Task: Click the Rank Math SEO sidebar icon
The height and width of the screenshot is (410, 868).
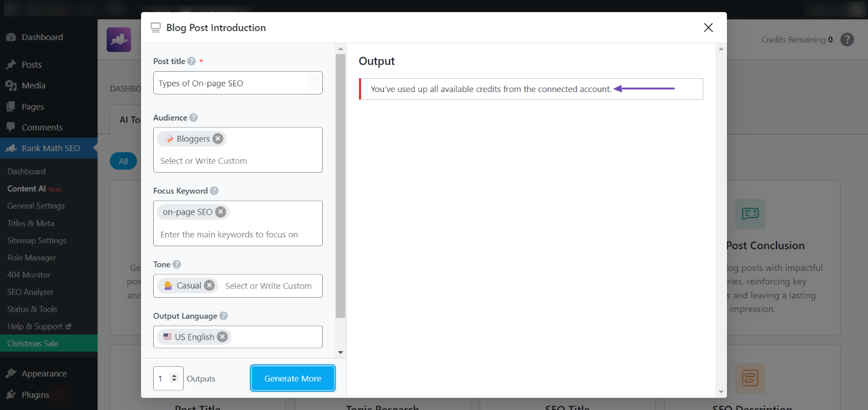Action: coord(11,149)
